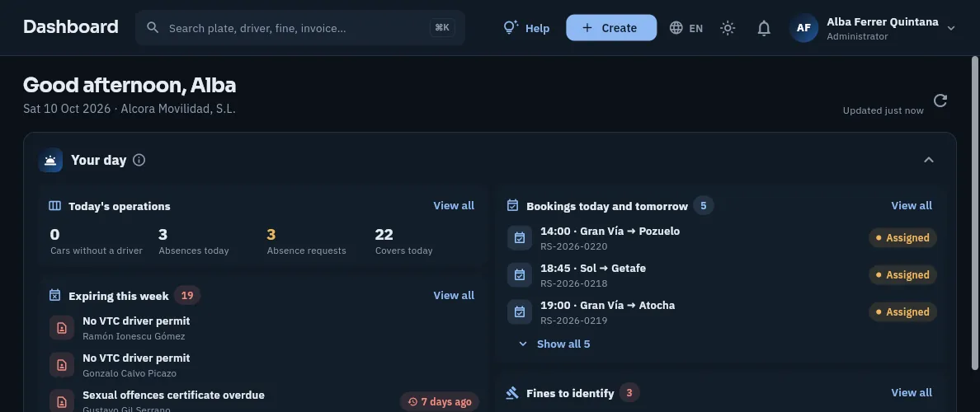Collapse the Your day section

point(929,160)
